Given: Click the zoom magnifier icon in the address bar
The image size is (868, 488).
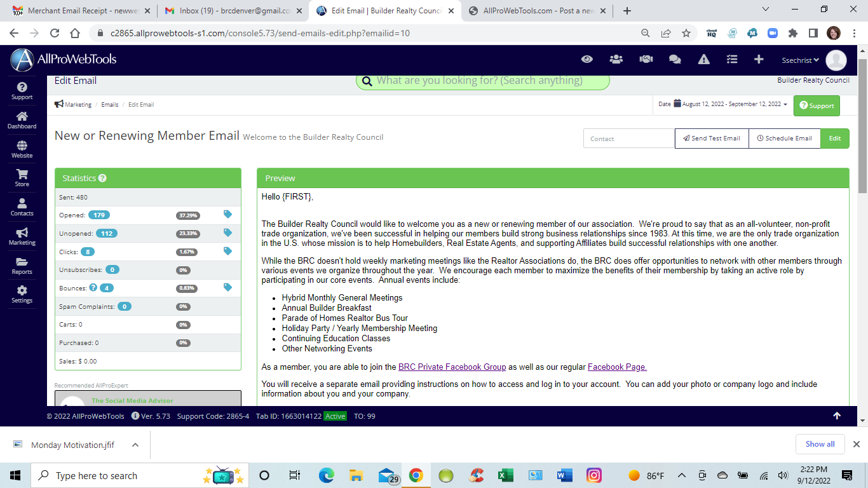Looking at the screenshot, I should click(646, 33).
